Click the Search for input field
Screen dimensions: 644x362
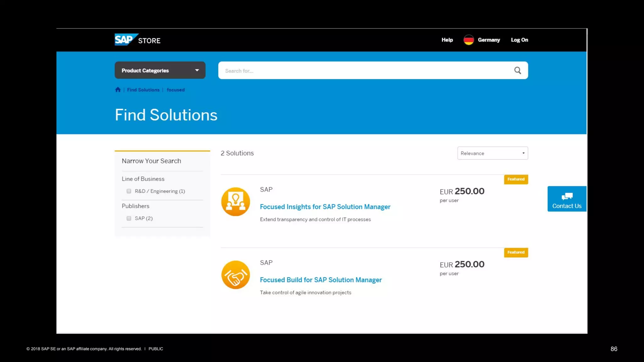click(365, 71)
